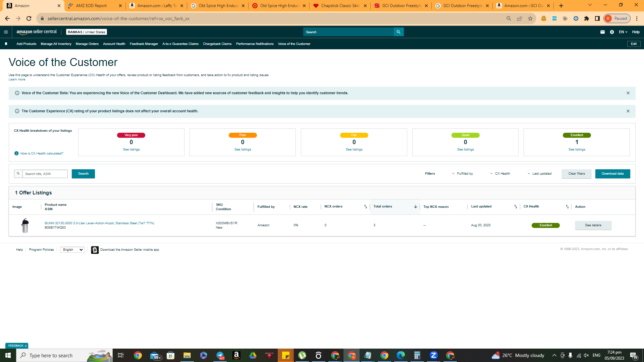This screenshot has width=644, height=362.
Task: Open the Chrome three-dot menu
Action: pos(637,18)
